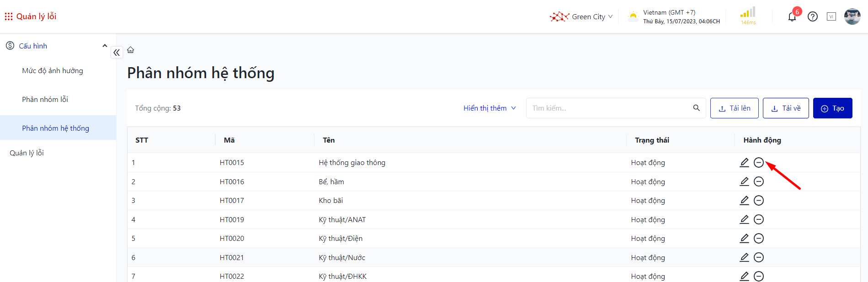Collapse the sidebar with double chevron
Viewport: 868px width, 282px height.
coord(117,53)
